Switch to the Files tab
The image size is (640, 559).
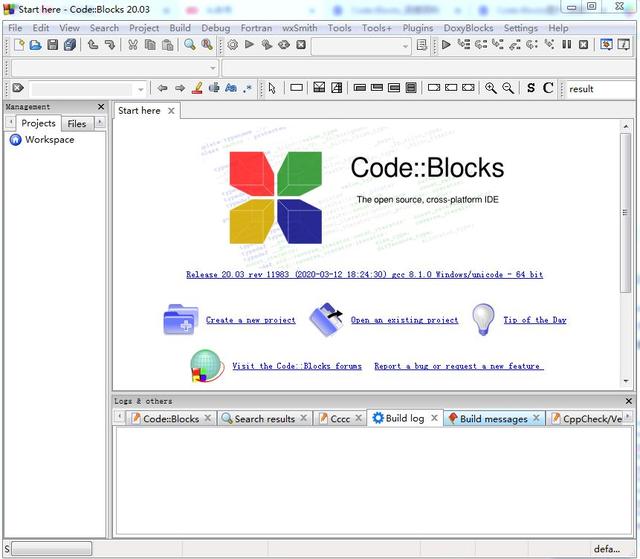[77, 124]
